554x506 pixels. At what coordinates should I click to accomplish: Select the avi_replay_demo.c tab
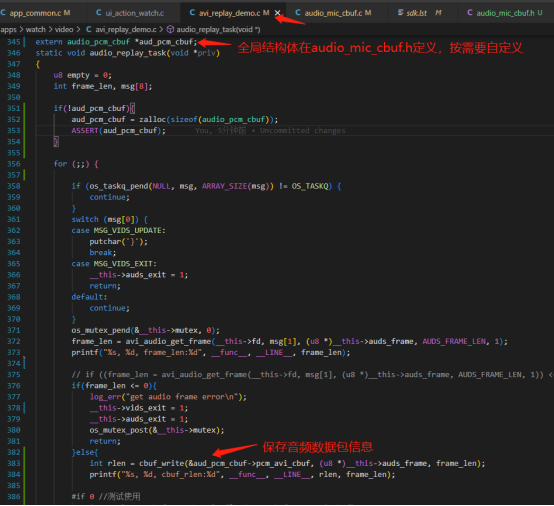pos(230,13)
